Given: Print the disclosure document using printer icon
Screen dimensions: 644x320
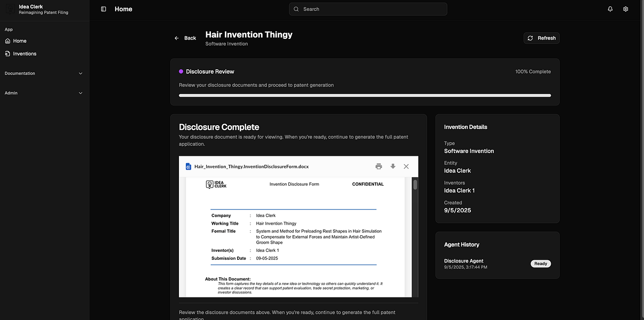Looking at the screenshot, I should click(379, 166).
